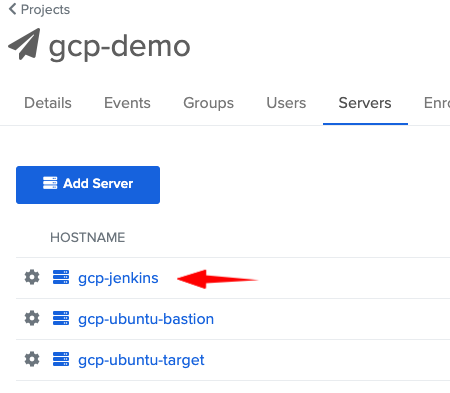Screen dimensions: 450x393
Task: Click the paper plane project icon
Action: pyautogui.click(x=24, y=44)
